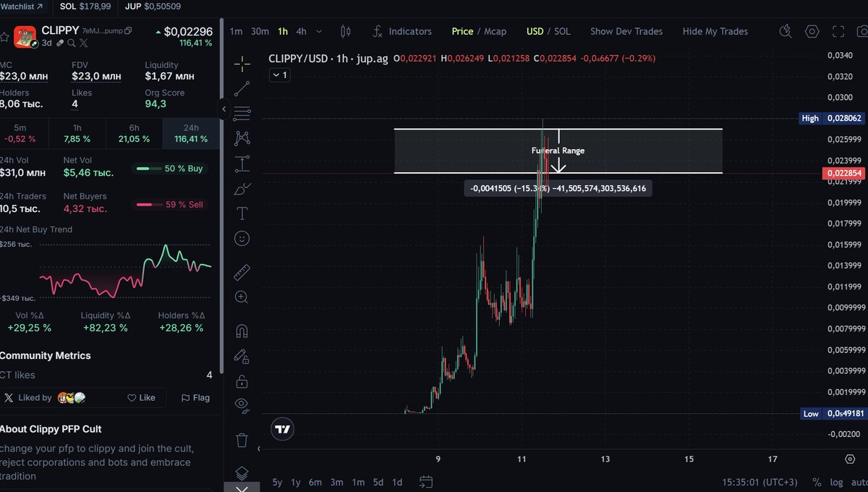Toggle magnet mode for drawings
Screen dimensions: 868x492
(x=242, y=331)
